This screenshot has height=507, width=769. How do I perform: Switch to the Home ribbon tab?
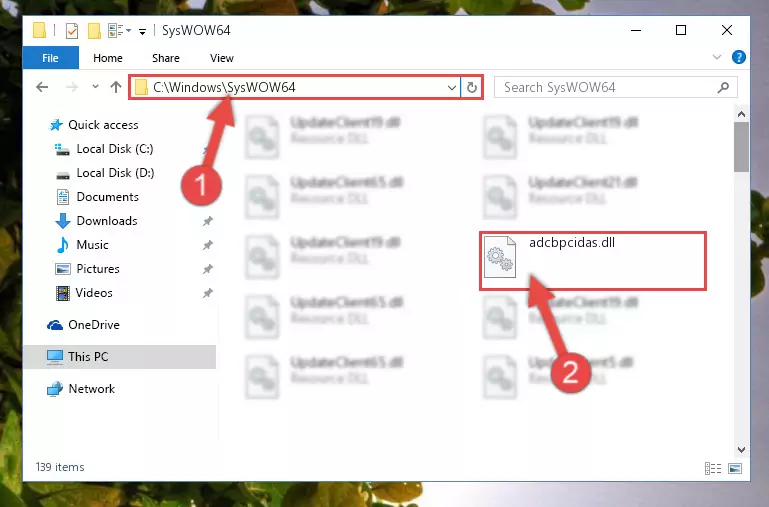click(108, 58)
